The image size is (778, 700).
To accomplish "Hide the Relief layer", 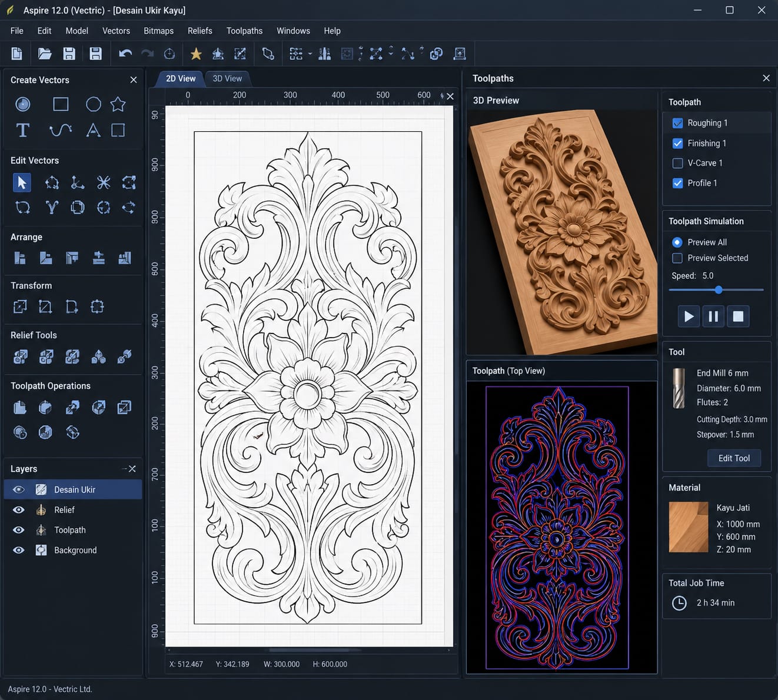I will (19, 510).
